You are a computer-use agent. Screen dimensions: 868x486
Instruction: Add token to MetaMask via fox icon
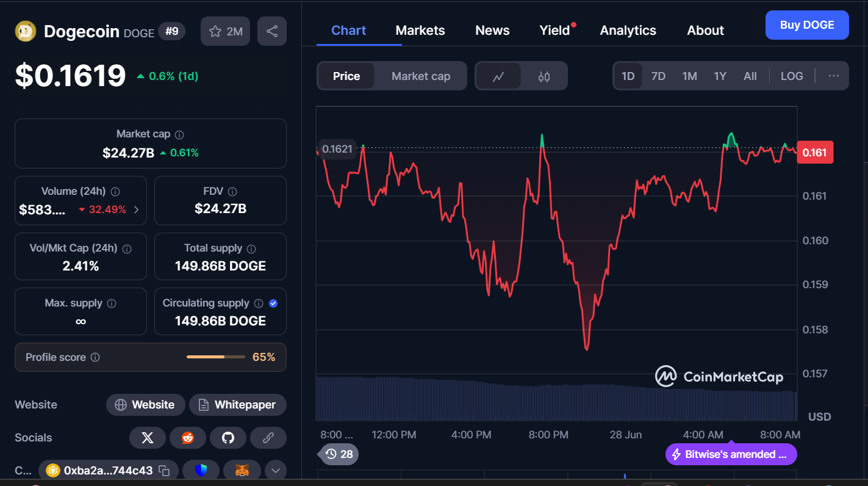pyautogui.click(x=242, y=471)
